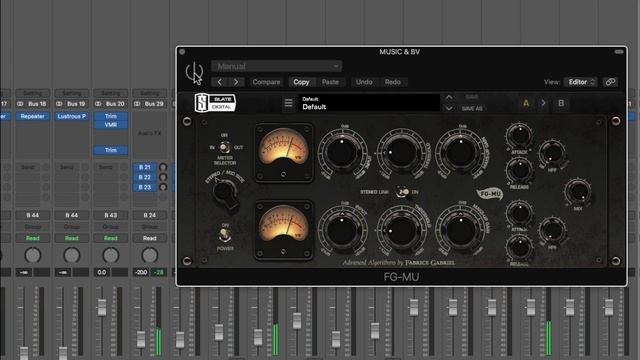This screenshot has height=360, width=640.
Task: Click the top channel Threshold knob
Action: [401, 152]
